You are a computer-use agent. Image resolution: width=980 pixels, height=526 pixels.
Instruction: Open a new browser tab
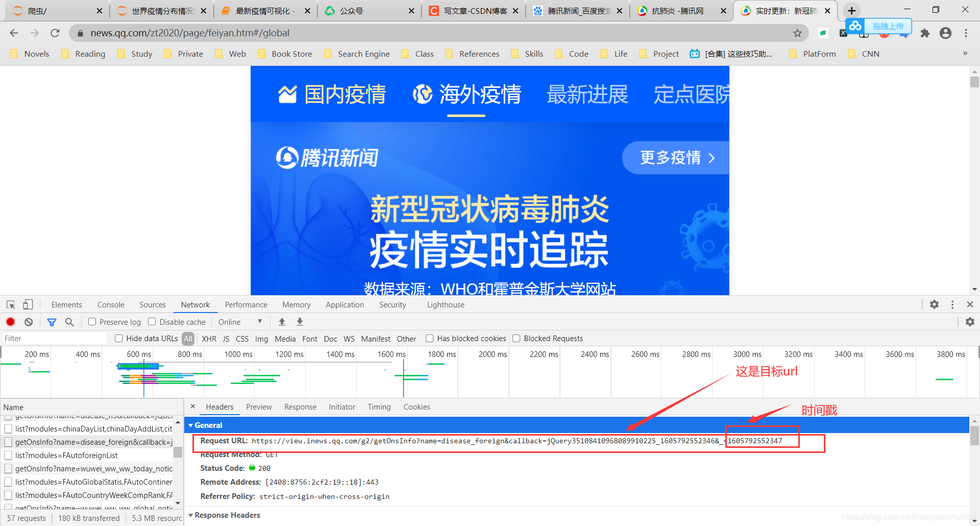point(851,11)
